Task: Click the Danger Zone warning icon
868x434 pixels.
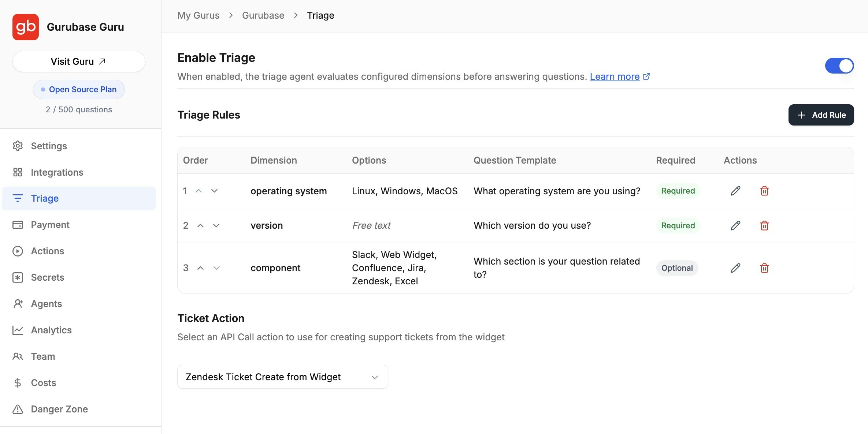Action: 18,409
